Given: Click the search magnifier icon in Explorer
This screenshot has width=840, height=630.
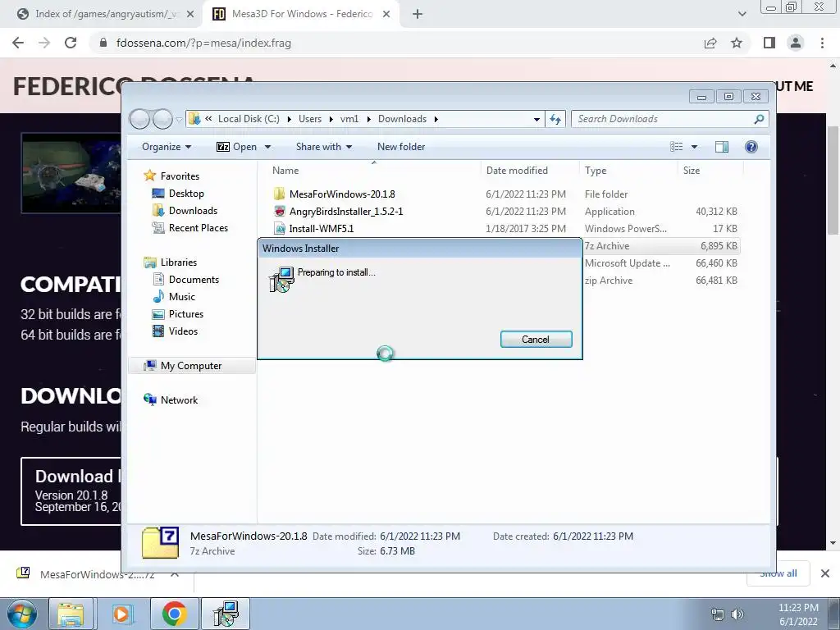Looking at the screenshot, I should click(759, 119).
